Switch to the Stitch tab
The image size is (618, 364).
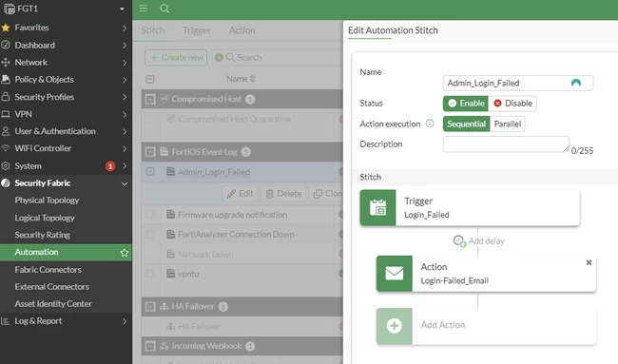pyautogui.click(x=153, y=30)
